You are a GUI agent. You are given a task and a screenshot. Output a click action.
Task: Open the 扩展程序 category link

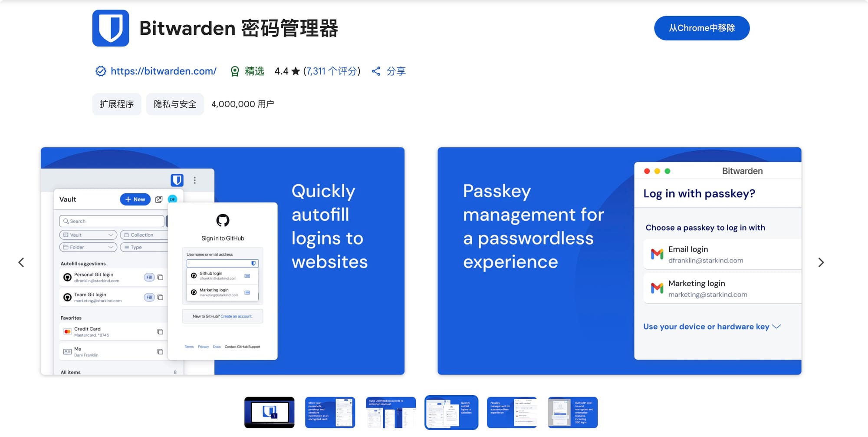coord(116,104)
